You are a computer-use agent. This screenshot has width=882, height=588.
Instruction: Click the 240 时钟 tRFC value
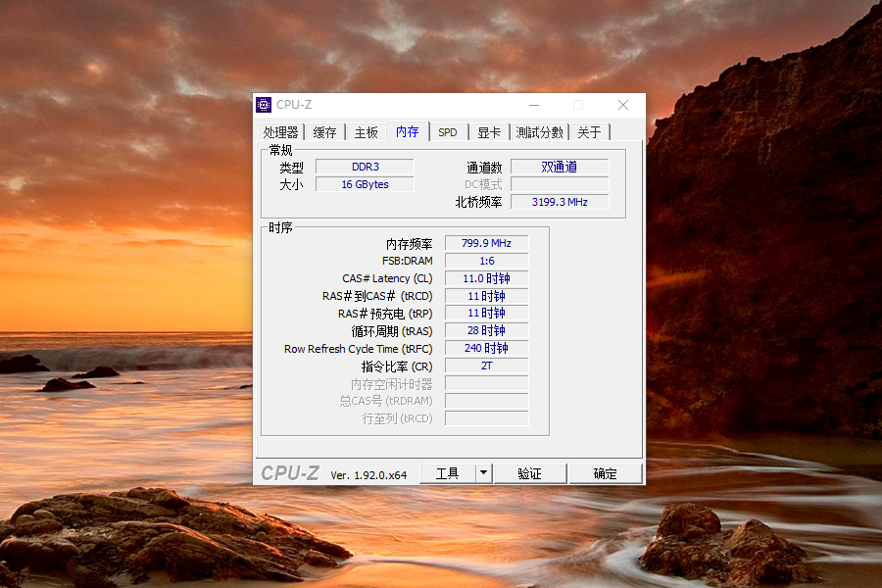486,348
